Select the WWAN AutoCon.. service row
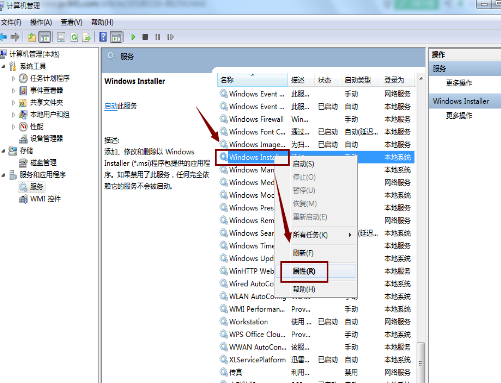The width and height of the screenshot is (501, 383). click(316, 347)
